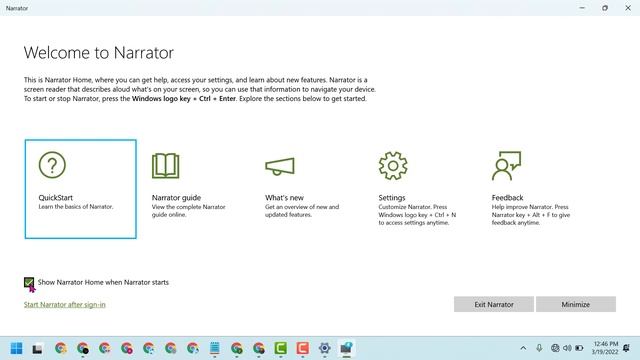
Task: Click 'View the complete Narrator guide online.' text
Action: (x=189, y=211)
